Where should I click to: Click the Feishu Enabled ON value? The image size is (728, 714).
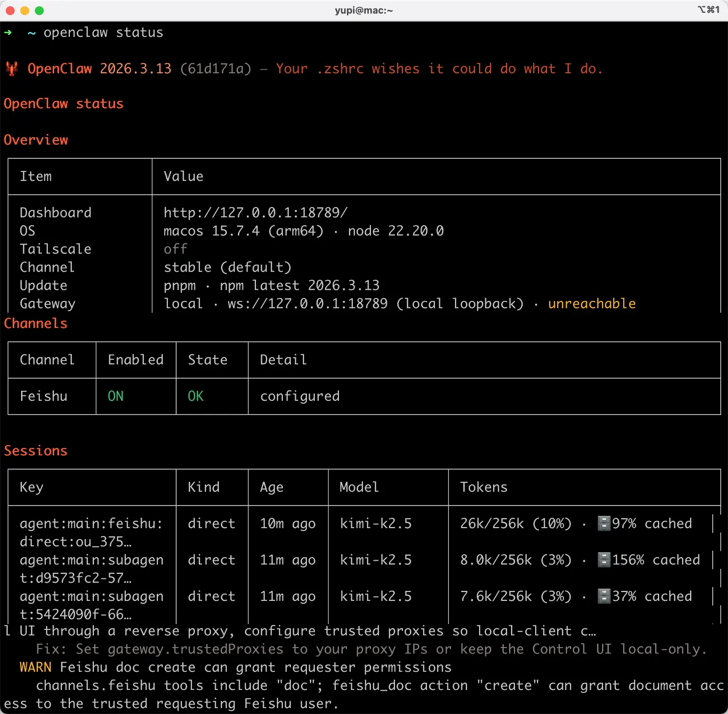click(x=116, y=396)
